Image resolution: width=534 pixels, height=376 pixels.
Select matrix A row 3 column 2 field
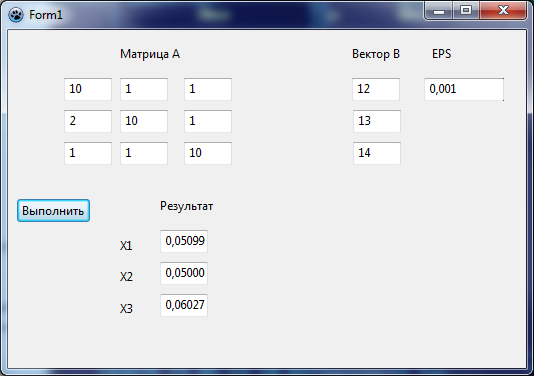tap(144, 153)
